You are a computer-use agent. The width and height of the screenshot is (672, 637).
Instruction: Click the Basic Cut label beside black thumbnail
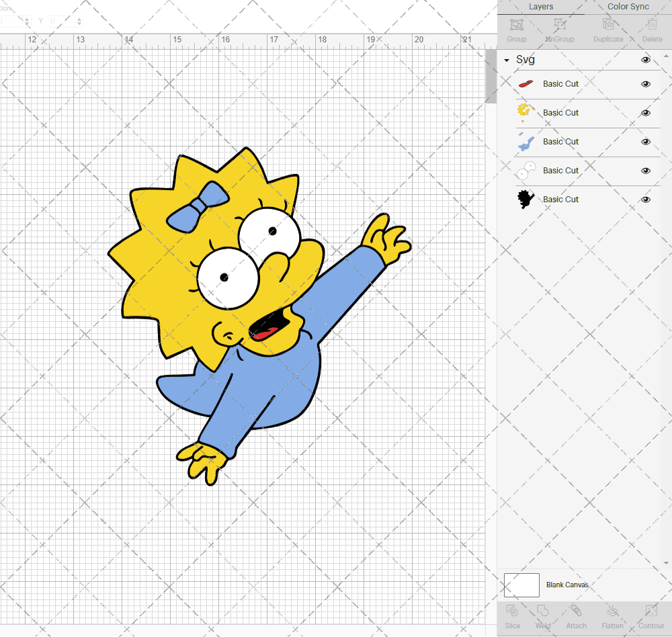click(560, 200)
